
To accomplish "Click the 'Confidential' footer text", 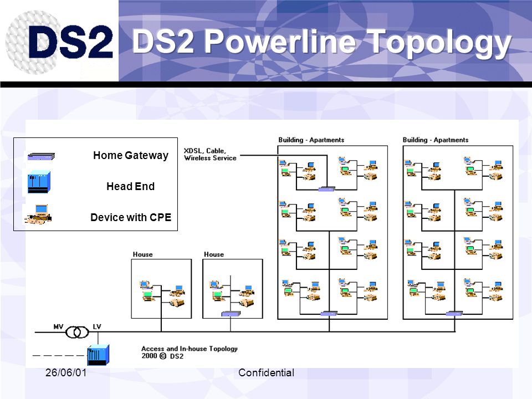I will (267, 372).
